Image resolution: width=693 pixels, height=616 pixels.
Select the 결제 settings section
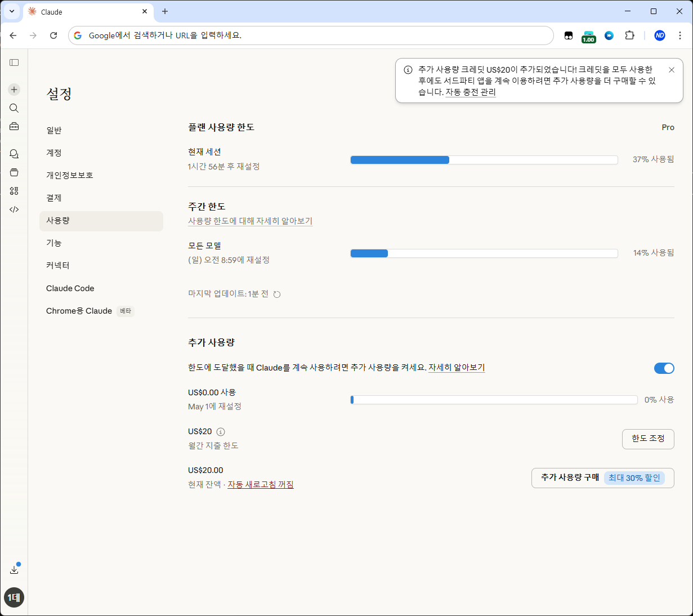pyautogui.click(x=101, y=198)
